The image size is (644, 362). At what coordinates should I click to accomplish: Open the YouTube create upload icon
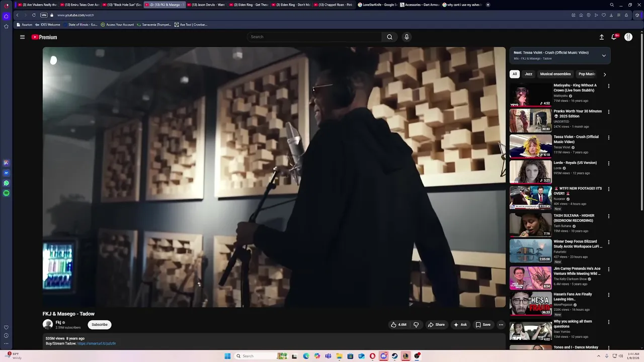pos(601,37)
